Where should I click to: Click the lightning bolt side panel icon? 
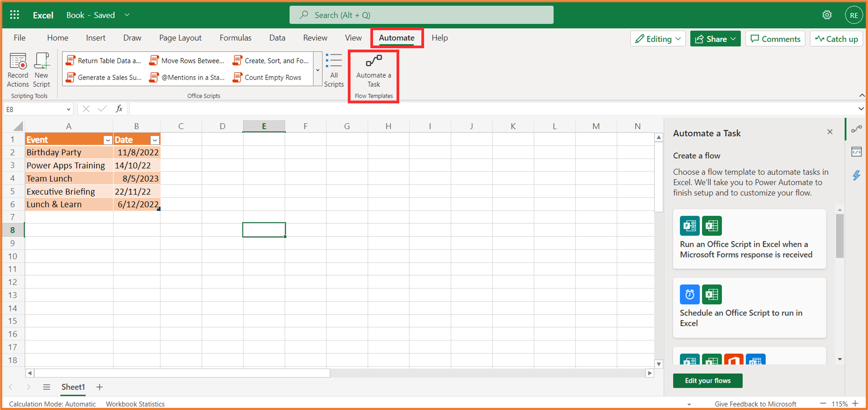tap(856, 175)
